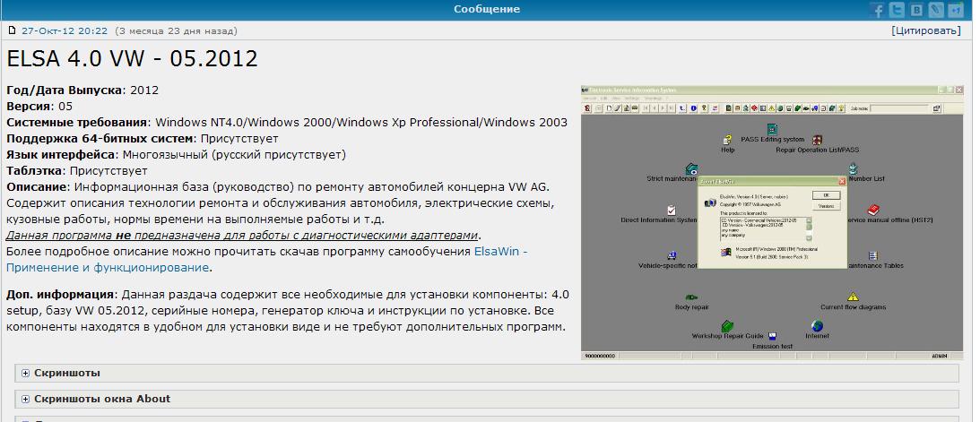Click the Системные требования label
The height and width of the screenshot is (422, 980).
[x=77, y=123]
